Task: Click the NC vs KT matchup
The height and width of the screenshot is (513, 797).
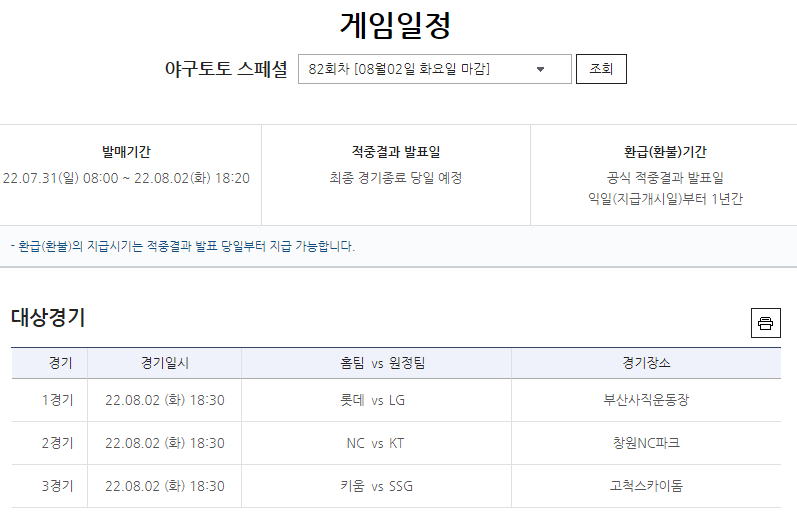Action: click(375, 443)
